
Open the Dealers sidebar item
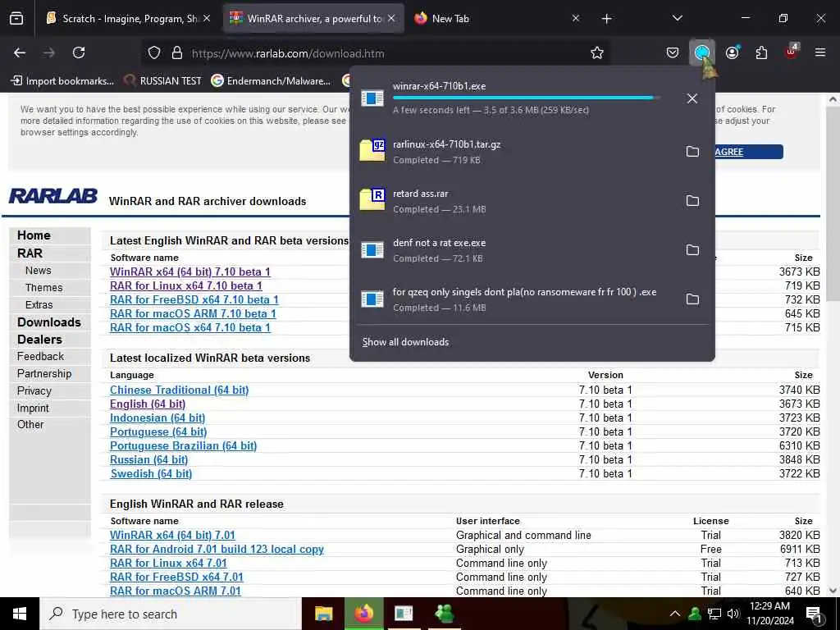39,340
